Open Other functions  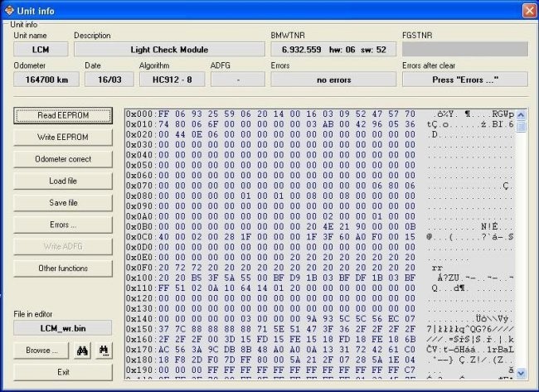tap(63, 269)
